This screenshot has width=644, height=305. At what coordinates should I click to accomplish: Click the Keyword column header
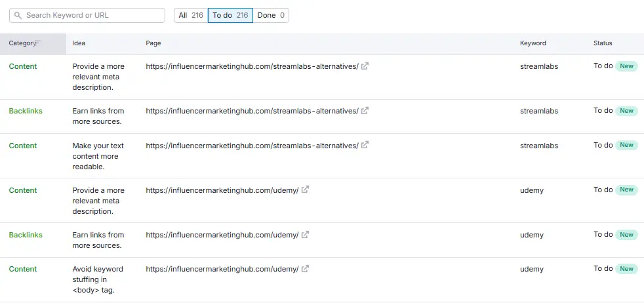click(533, 43)
